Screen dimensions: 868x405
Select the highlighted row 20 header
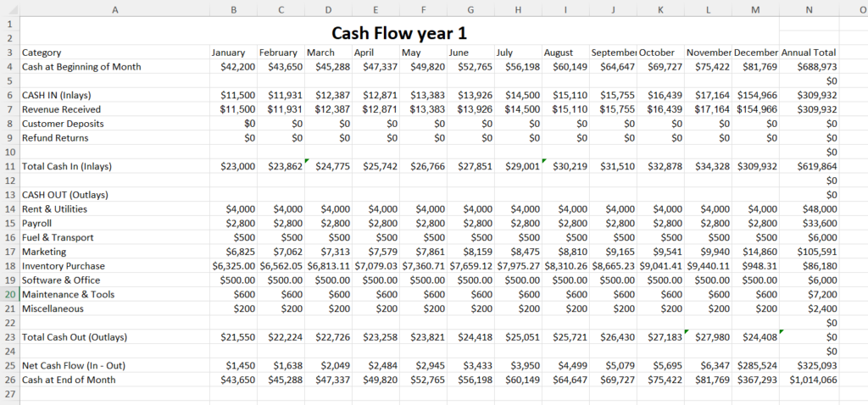[8, 294]
